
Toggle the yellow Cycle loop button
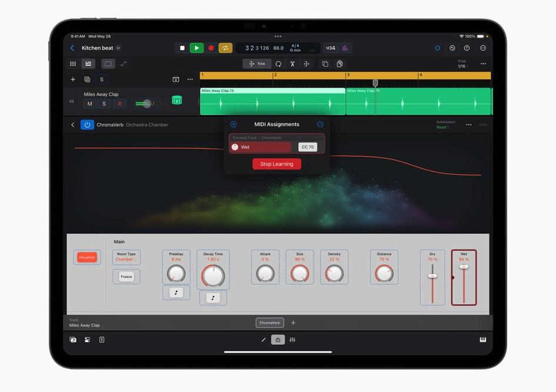225,48
